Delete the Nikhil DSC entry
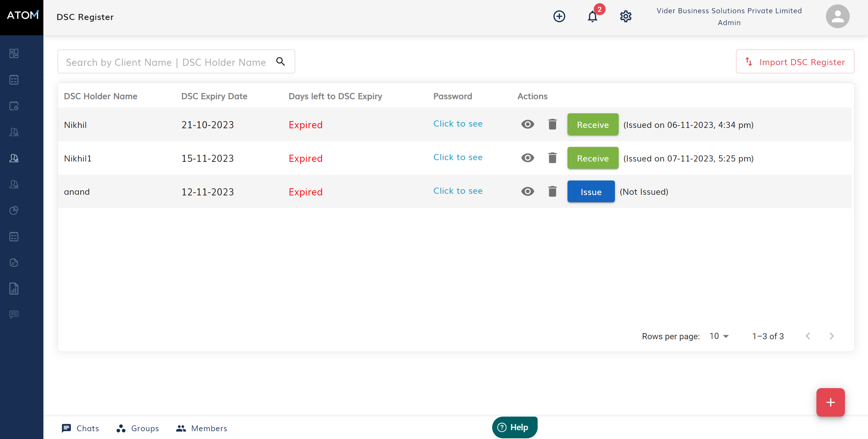 (x=552, y=125)
